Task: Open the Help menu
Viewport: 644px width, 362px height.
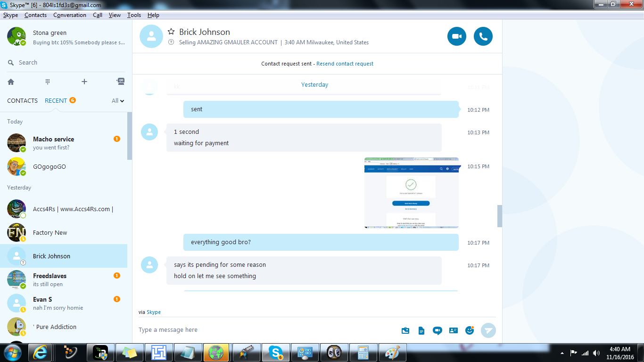Action: [x=153, y=15]
